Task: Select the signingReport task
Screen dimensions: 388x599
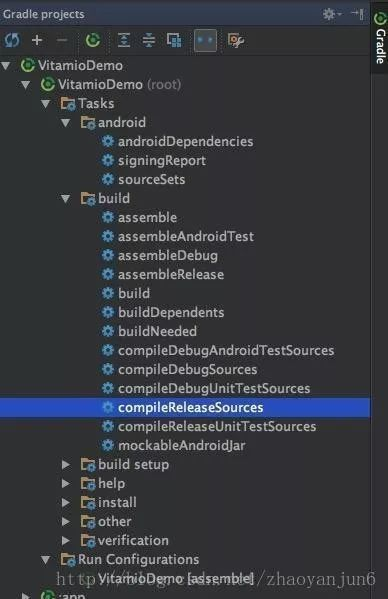Action: pyautogui.click(x=162, y=160)
